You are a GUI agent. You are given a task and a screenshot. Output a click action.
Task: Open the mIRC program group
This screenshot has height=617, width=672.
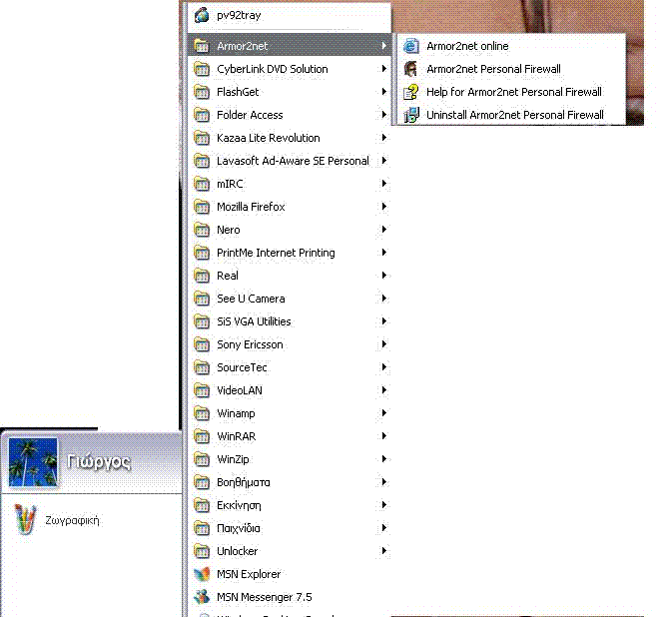[290, 184]
